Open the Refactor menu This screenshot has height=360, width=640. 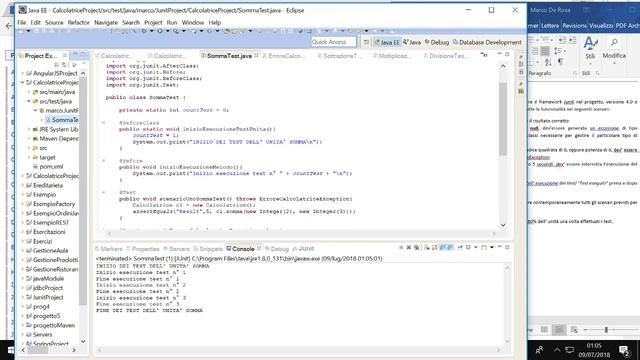(x=78, y=22)
